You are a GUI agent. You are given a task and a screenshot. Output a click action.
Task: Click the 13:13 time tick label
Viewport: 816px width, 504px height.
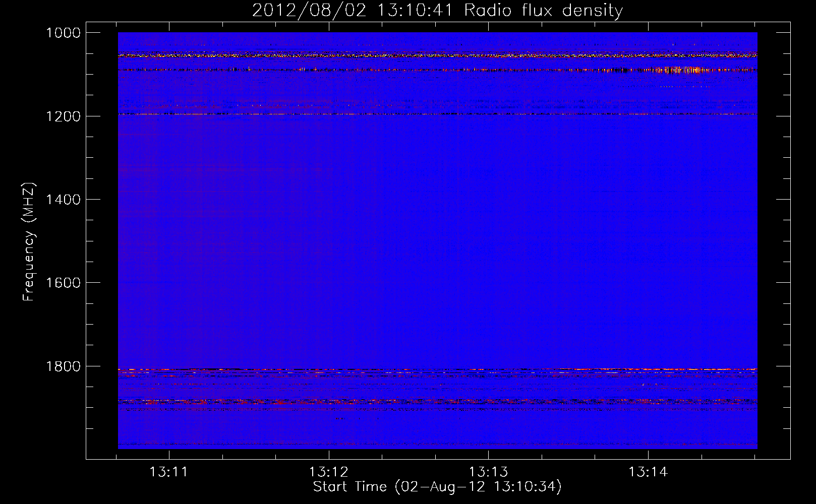pos(489,472)
